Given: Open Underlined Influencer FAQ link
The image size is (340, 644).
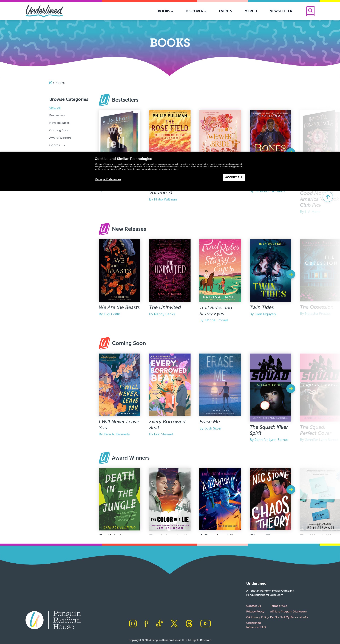Looking at the screenshot, I should coord(256,625).
